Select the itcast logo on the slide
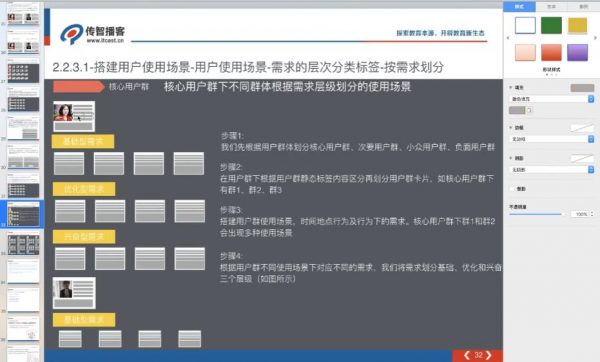The height and width of the screenshot is (362, 600). (x=93, y=34)
